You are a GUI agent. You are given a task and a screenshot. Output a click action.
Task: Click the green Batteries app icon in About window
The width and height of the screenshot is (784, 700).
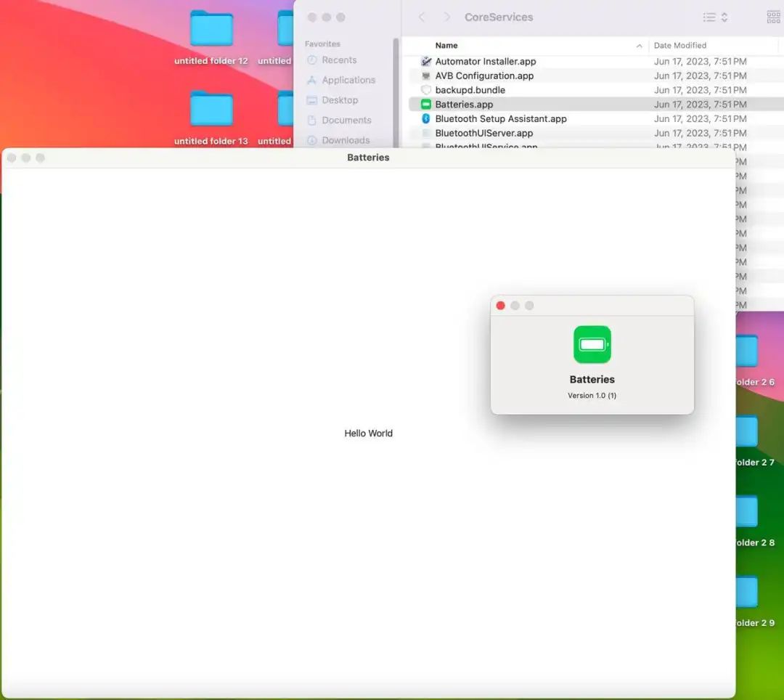[x=592, y=344]
